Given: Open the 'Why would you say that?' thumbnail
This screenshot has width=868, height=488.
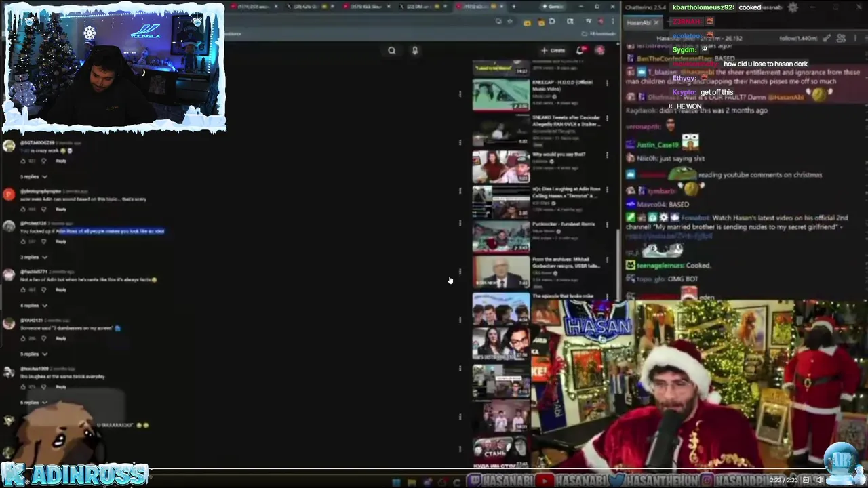Looking at the screenshot, I should click(501, 167).
